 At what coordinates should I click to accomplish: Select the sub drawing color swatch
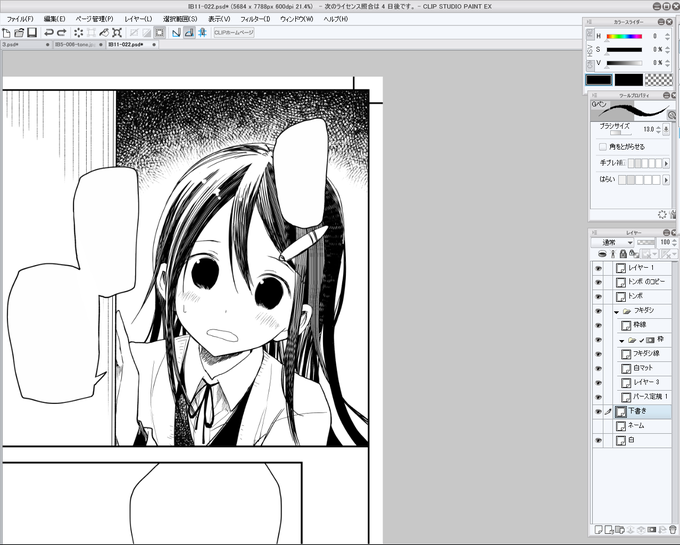point(628,80)
